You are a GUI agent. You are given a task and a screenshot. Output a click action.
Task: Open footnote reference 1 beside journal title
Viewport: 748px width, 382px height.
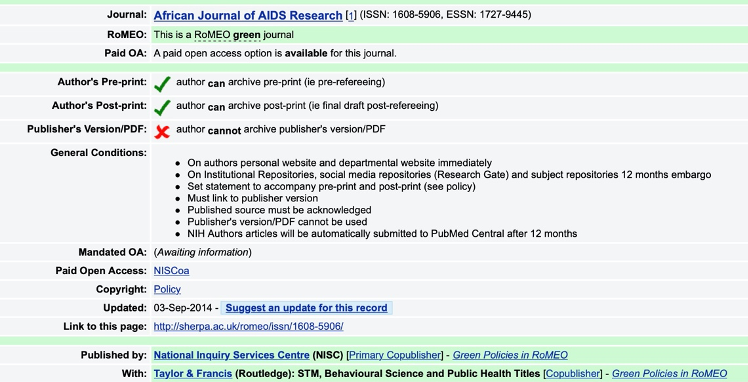click(x=351, y=16)
